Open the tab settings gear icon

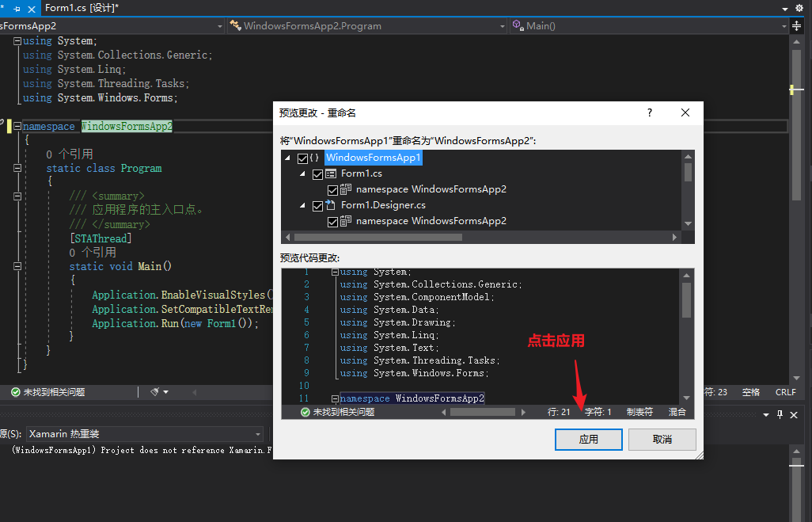coord(799,8)
